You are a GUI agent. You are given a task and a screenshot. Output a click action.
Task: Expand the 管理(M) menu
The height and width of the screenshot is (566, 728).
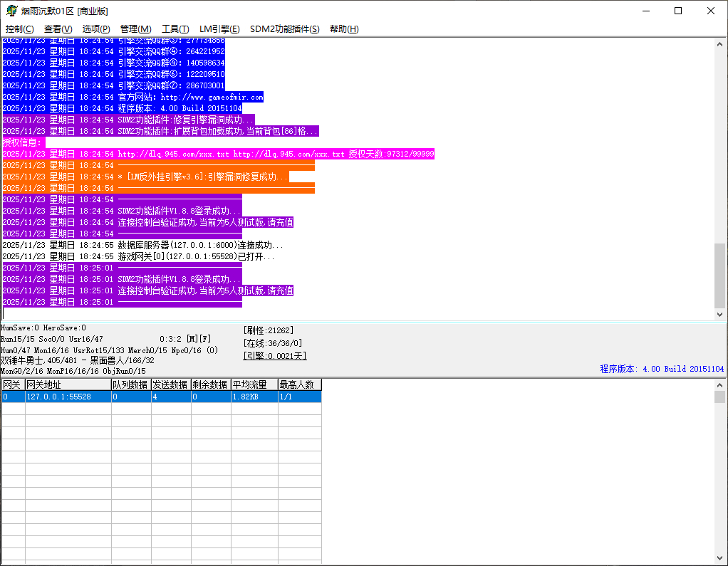[x=135, y=29]
